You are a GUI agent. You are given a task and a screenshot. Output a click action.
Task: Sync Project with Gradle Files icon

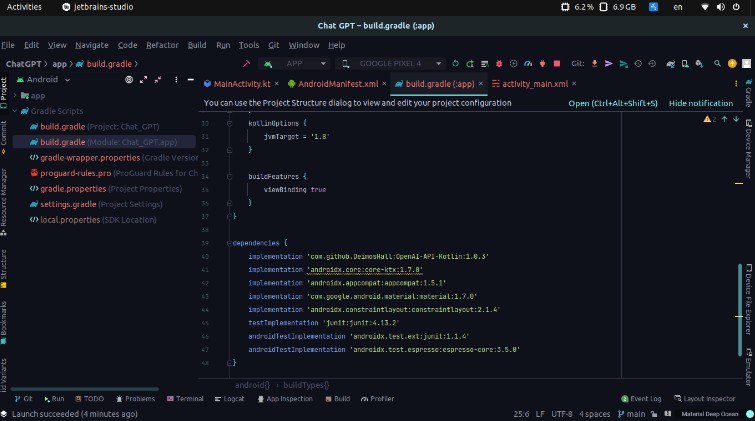(x=670, y=64)
